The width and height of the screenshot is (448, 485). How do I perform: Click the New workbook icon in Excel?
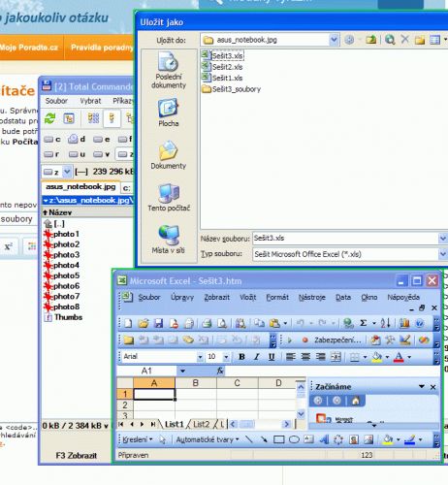129,323
